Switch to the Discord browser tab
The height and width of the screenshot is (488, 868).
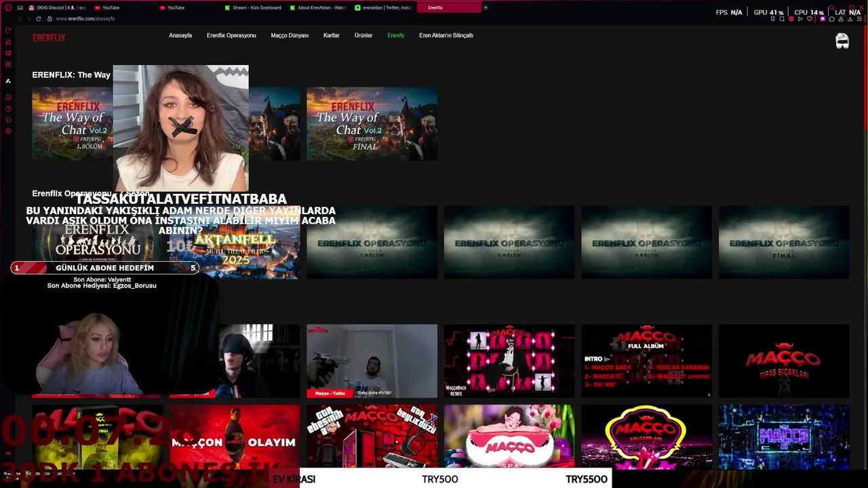58,7
